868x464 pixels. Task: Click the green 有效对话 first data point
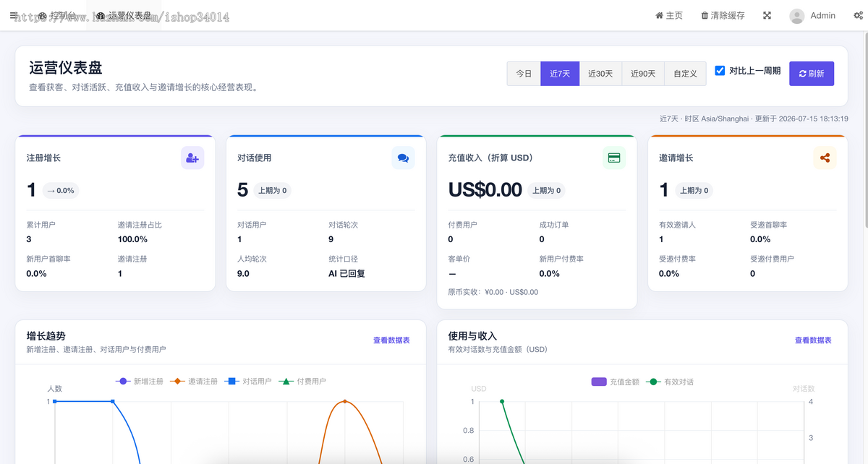tap(502, 401)
